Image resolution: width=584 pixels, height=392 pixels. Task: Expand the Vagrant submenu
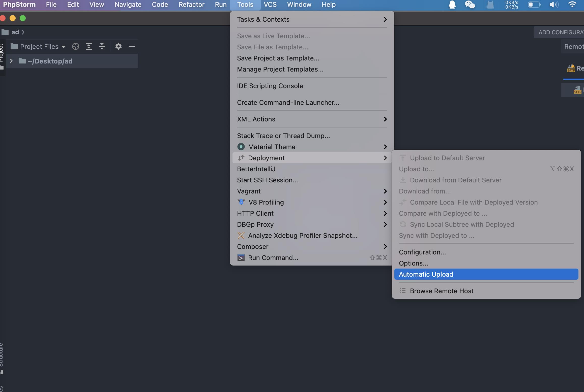click(312, 191)
